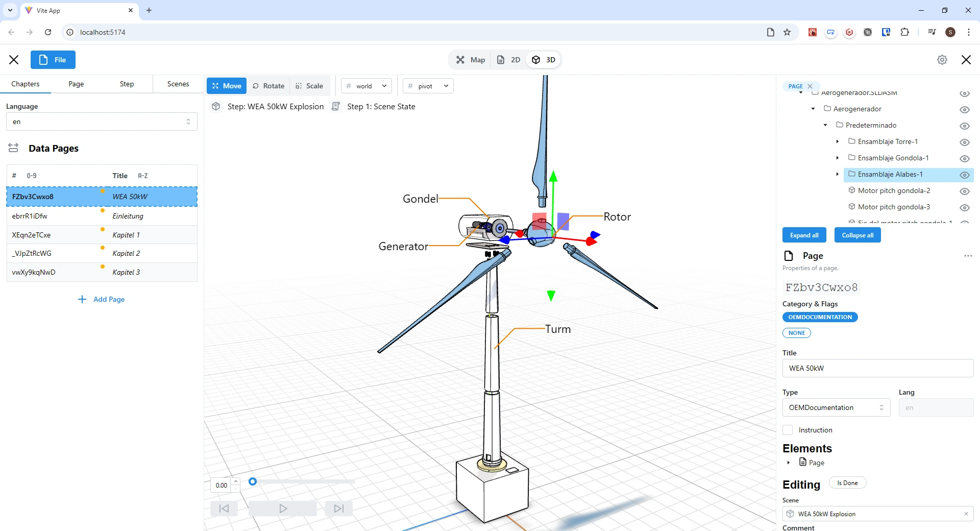Switch to 2D view mode
Screen dimensions: 980x531
point(508,60)
